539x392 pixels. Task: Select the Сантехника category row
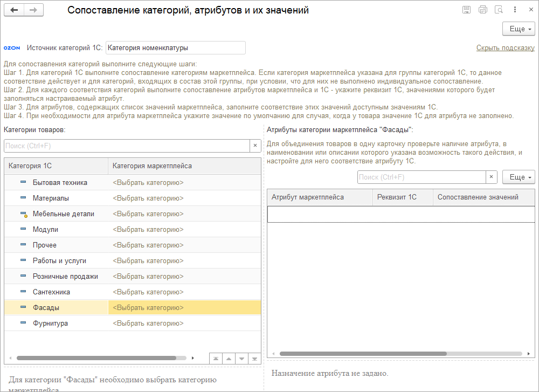pos(51,292)
